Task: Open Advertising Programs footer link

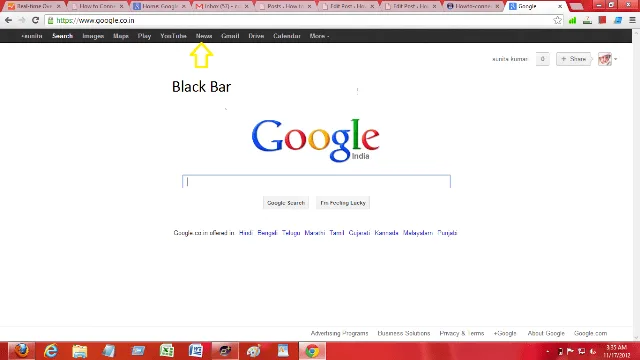Action: 339,333
